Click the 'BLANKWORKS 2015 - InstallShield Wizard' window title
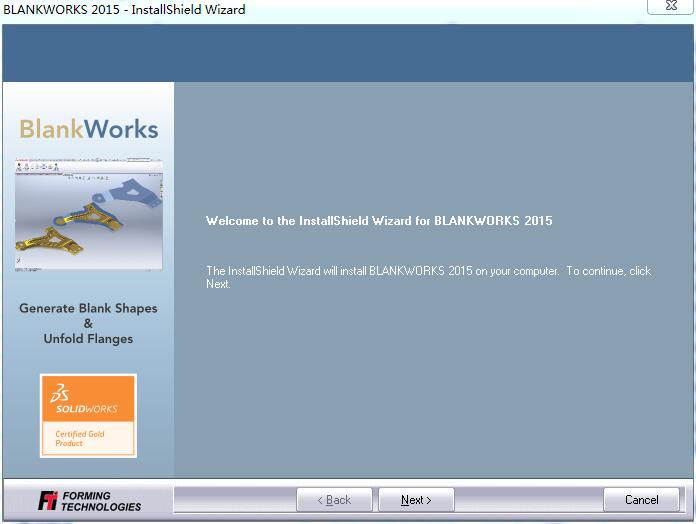Screen dimensions: 696x524 click(x=124, y=9)
